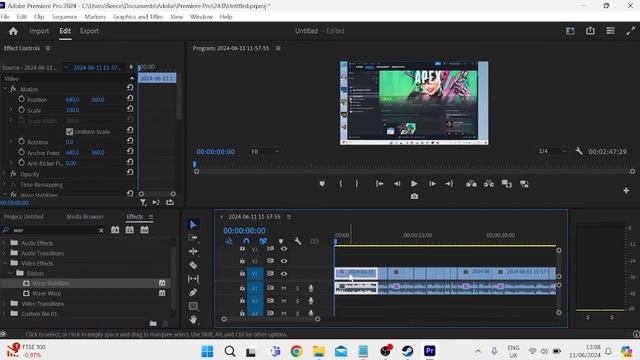Toggle animation stopwatch for Scale

click(x=22, y=110)
